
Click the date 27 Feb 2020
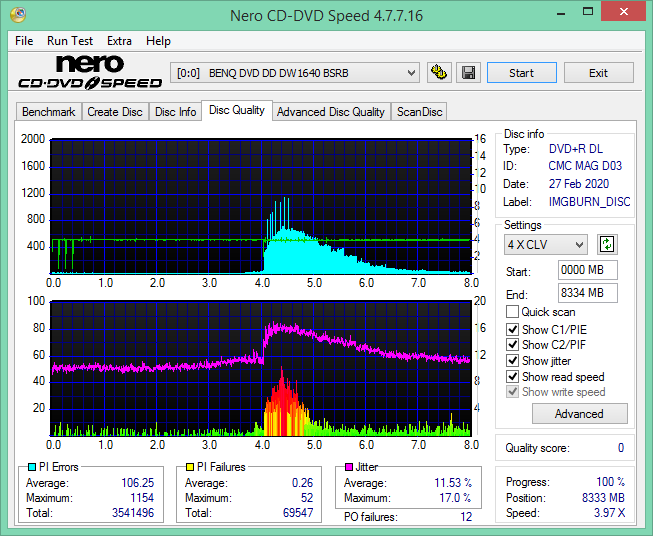point(578,184)
